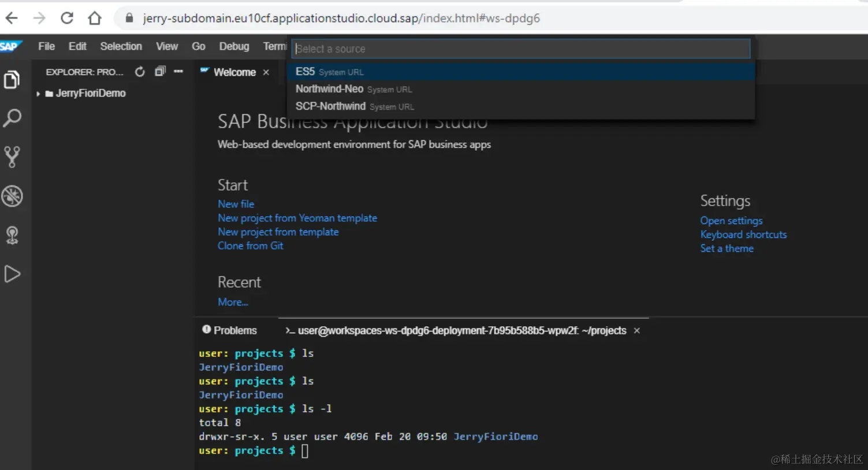Viewport: 868px width, 470px height.
Task: Click the address bar URL
Action: point(341,18)
